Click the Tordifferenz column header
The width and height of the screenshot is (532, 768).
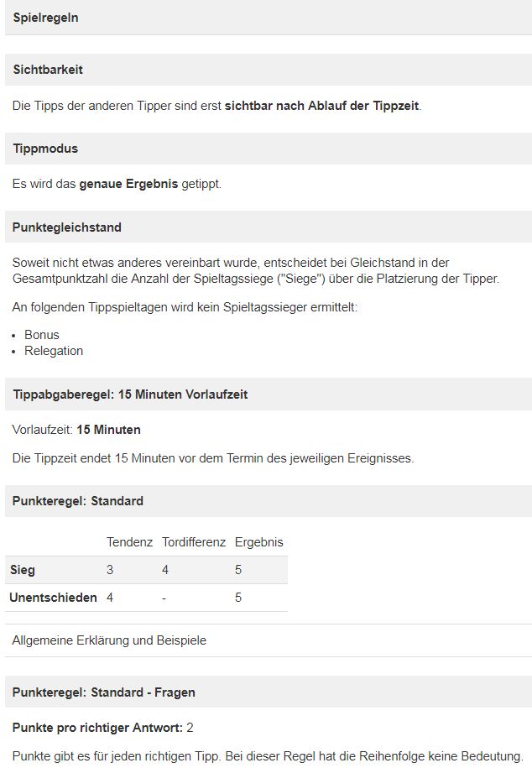[x=194, y=542]
